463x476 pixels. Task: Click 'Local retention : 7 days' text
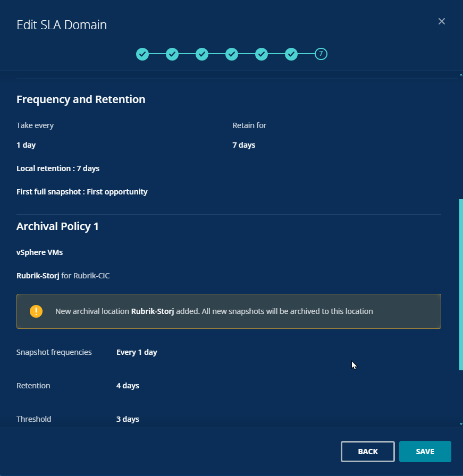coord(58,168)
